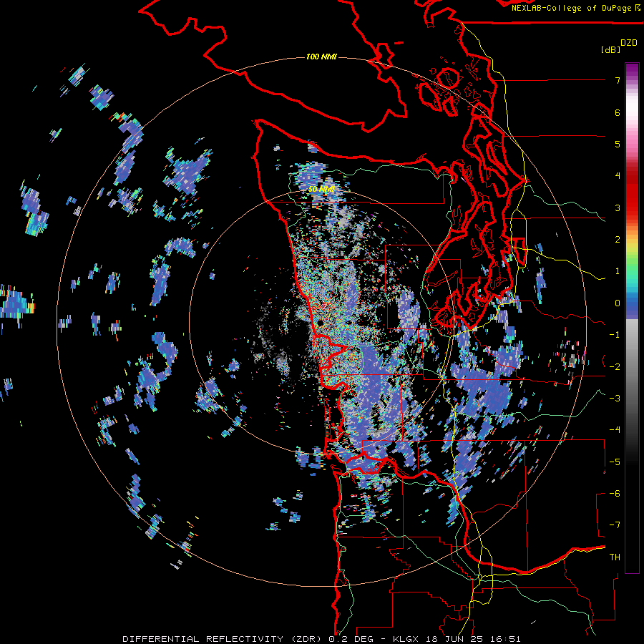Click the 2 dB scale tick label
Screen dimensions: 644x644
(x=618, y=240)
